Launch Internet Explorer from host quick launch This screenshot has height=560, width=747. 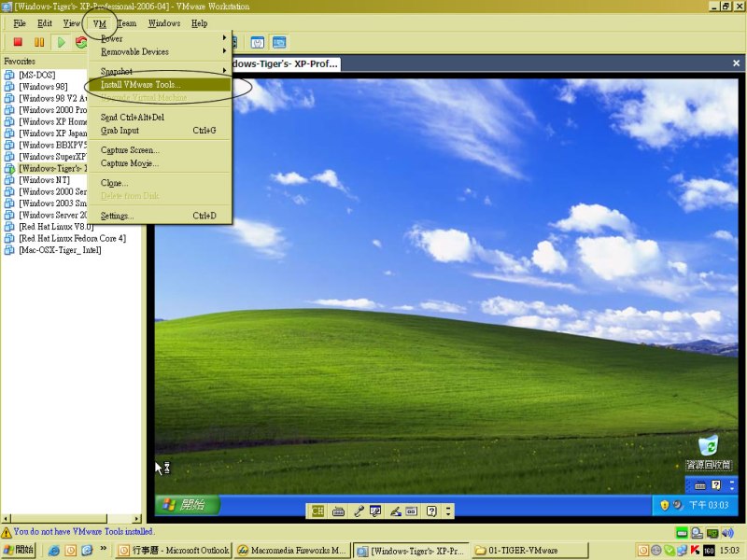(x=54, y=551)
